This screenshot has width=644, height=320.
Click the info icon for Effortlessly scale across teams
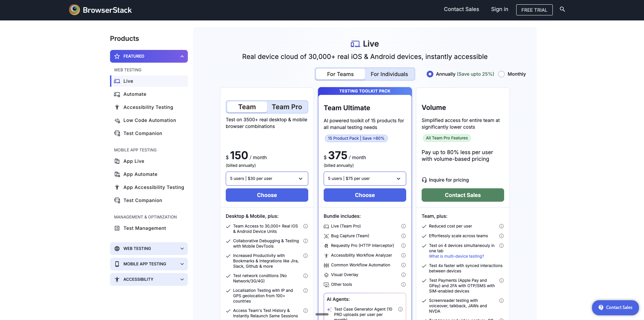pos(501,236)
